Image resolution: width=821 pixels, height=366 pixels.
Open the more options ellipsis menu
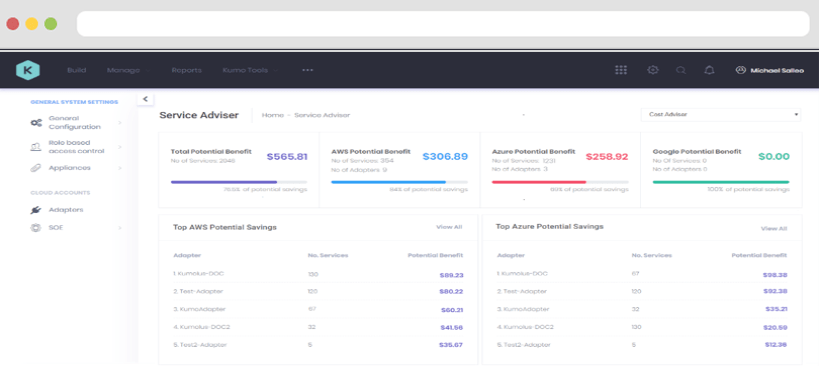(x=307, y=70)
